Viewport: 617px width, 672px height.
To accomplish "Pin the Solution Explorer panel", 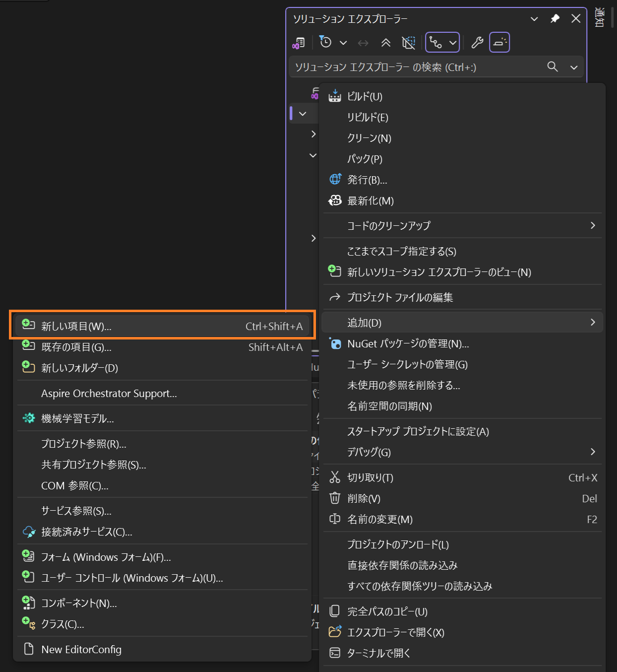I will [x=555, y=18].
